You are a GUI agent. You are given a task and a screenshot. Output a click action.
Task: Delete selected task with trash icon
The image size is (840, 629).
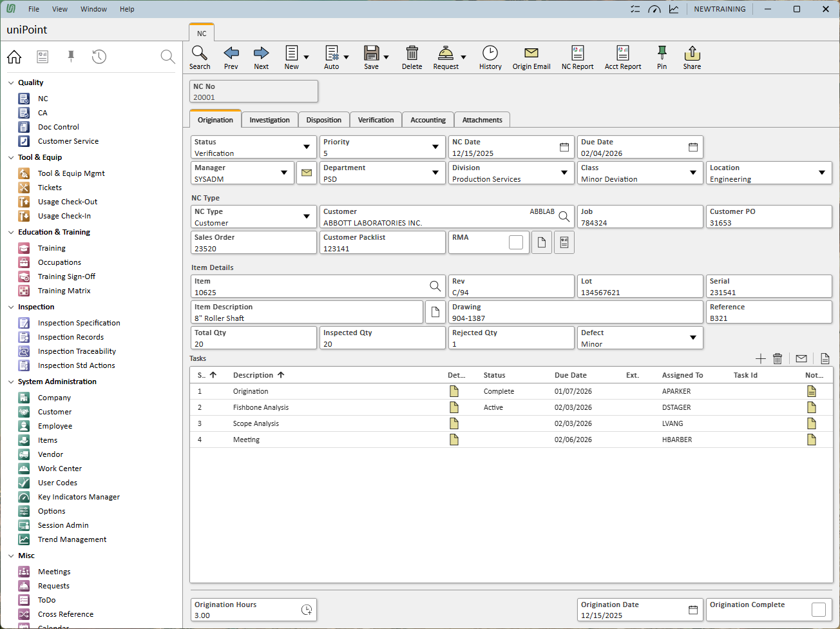(x=778, y=358)
